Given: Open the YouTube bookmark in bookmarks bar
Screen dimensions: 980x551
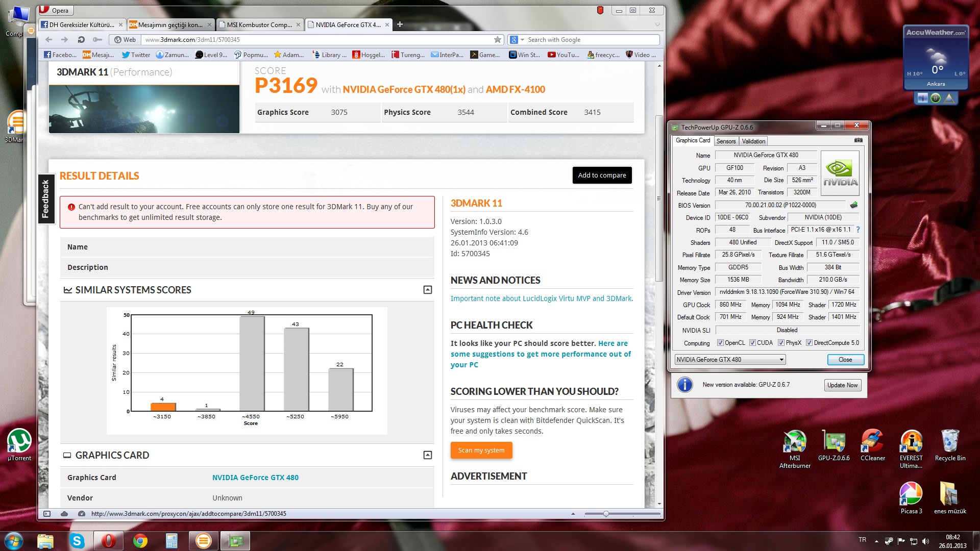Looking at the screenshot, I should pyautogui.click(x=563, y=55).
